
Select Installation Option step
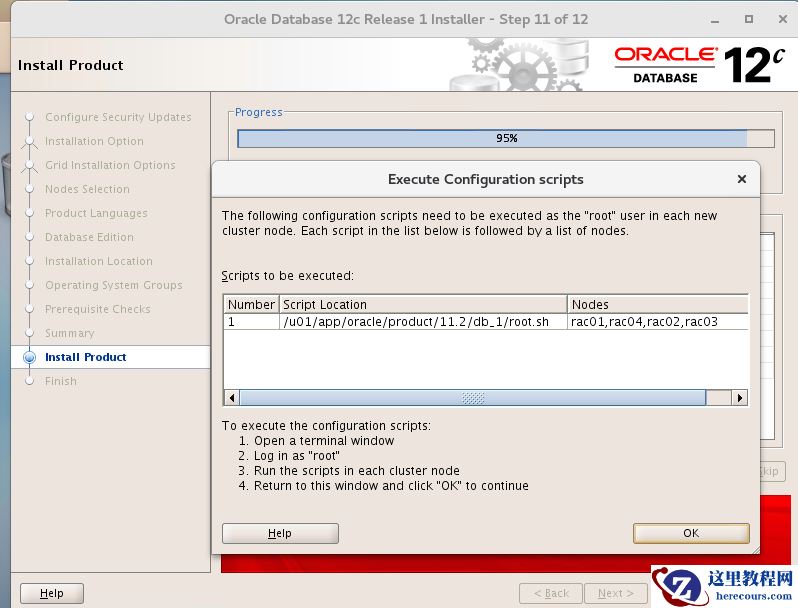[x=94, y=141]
